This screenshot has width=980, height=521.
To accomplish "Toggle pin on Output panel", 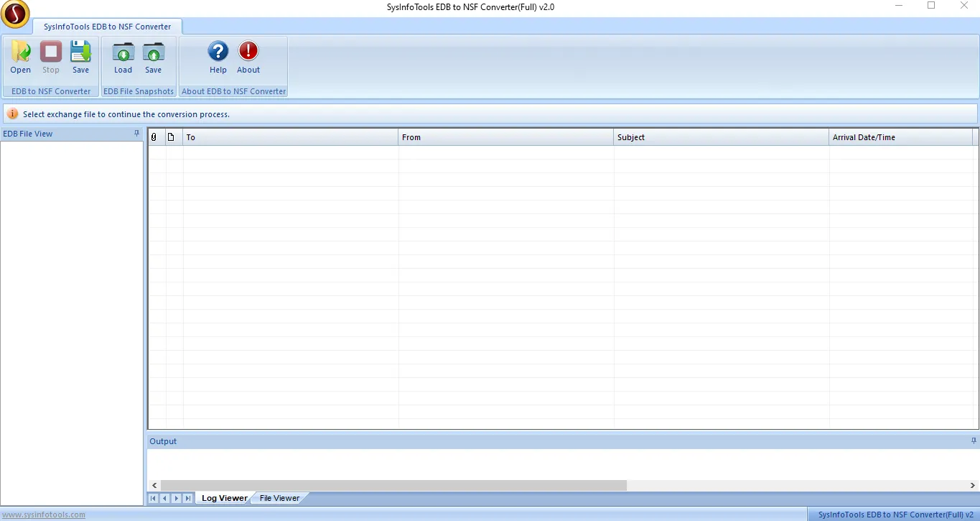I will coord(974,441).
